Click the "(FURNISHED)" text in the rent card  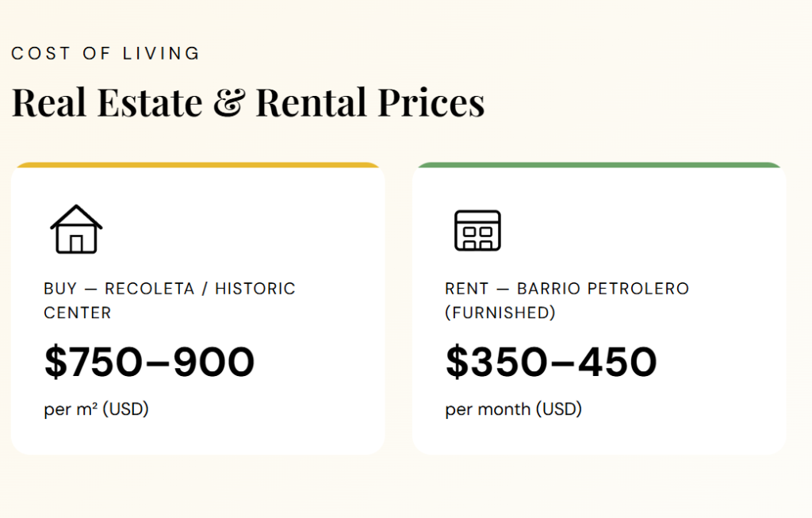500,313
